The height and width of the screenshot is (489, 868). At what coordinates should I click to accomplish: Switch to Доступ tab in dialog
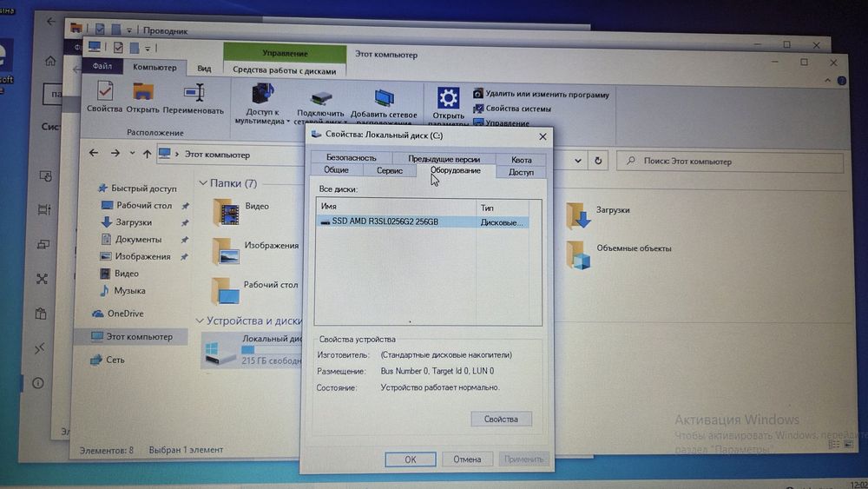pos(521,172)
